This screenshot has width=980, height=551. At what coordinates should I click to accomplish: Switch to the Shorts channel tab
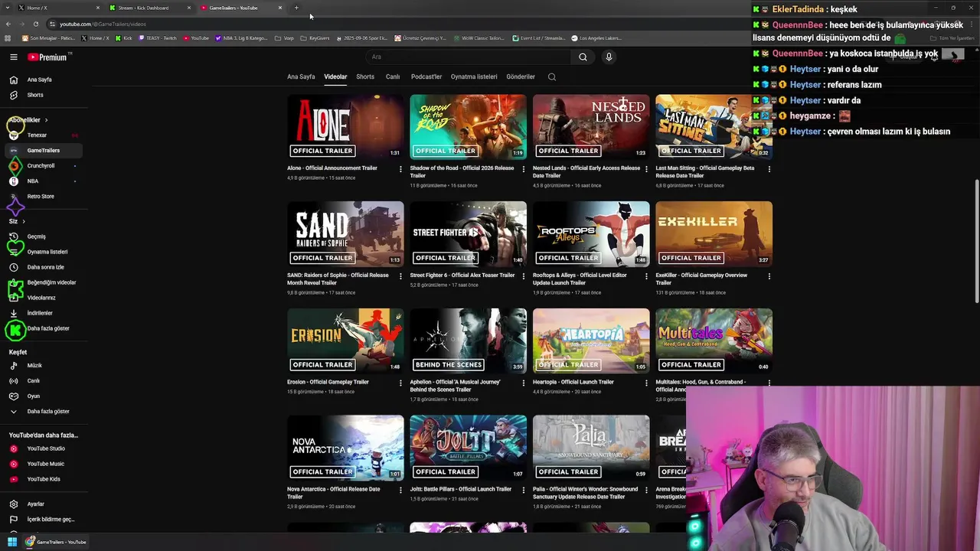(x=365, y=77)
